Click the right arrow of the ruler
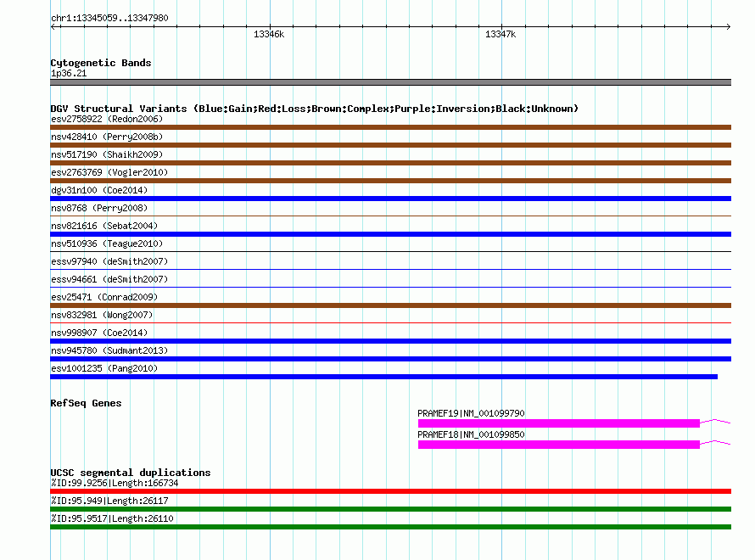The height and width of the screenshot is (560, 755). [x=728, y=26]
